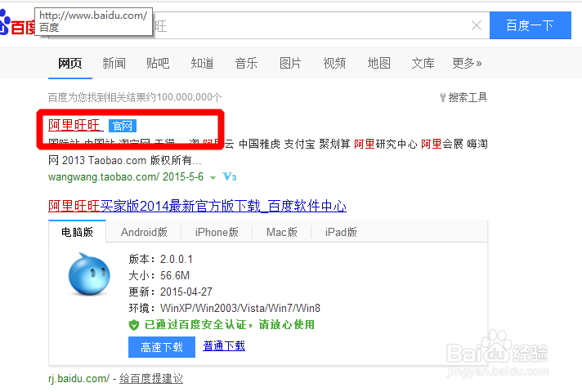The width and height of the screenshot is (582, 392).
Task: Select the 网页 tab
Action: 69,63
